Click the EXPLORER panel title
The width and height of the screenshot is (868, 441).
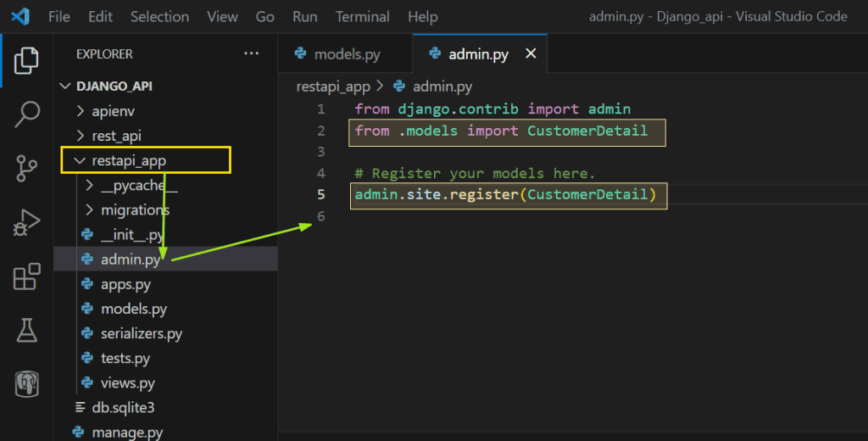(104, 53)
